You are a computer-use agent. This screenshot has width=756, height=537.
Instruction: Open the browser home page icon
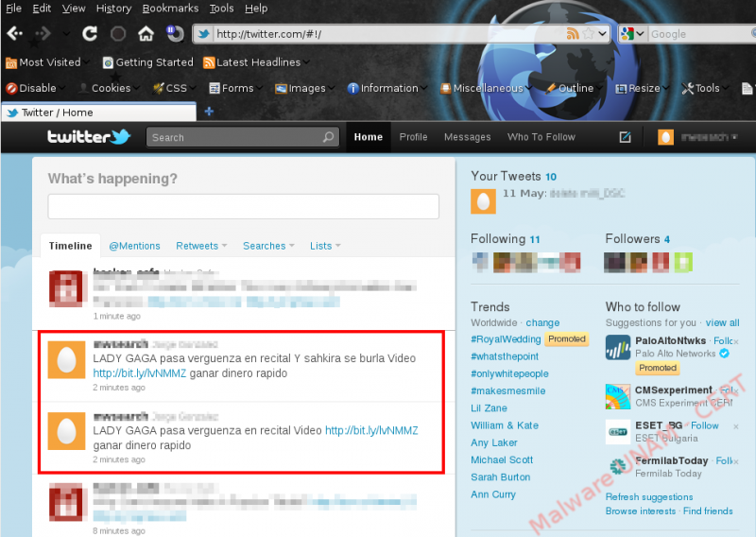[146, 33]
